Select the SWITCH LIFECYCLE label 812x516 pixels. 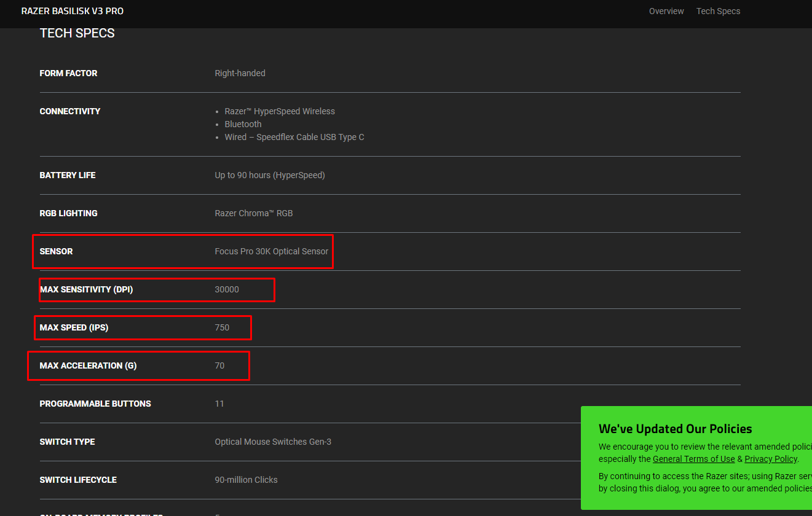(x=78, y=480)
